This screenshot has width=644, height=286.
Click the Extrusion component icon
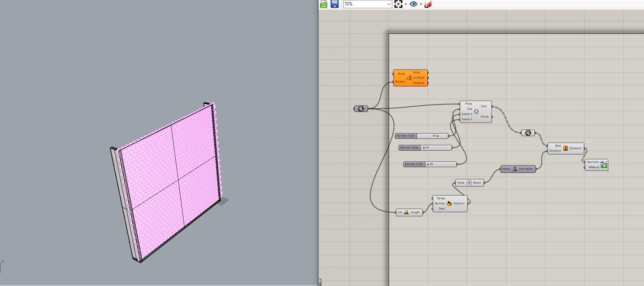tap(565, 148)
